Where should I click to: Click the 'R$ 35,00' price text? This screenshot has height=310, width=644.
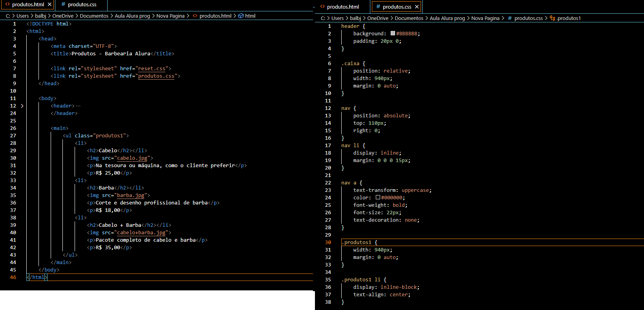108,248
